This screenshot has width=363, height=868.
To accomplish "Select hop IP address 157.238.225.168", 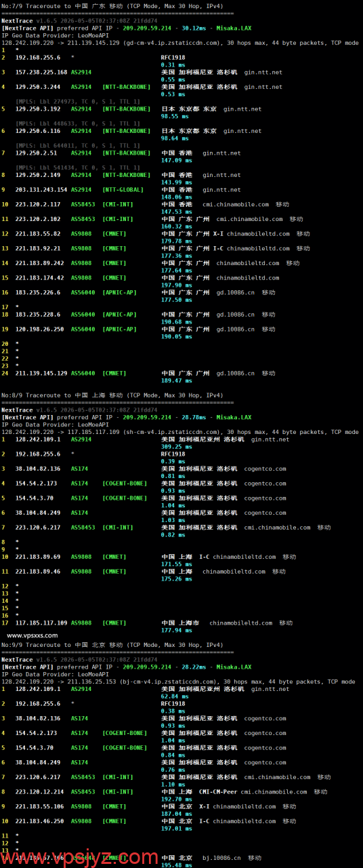I will click(x=41, y=72).
